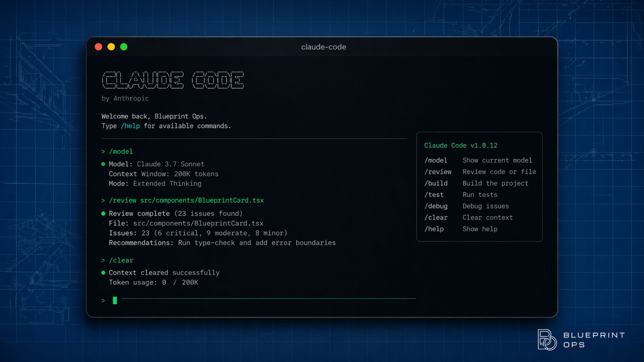
Task: Select the "> /model" command in terminal history
Action: [x=117, y=152]
